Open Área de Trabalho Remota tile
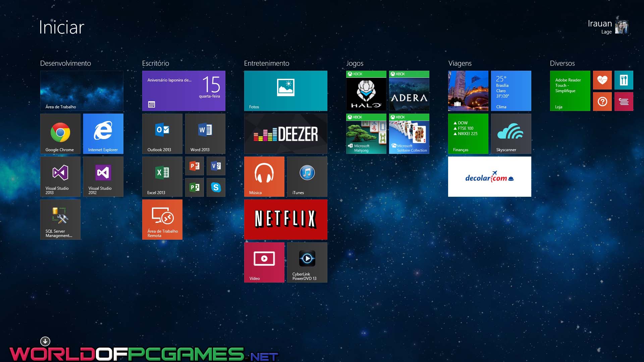The width and height of the screenshot is (644, 362). [x=162, y=219]
